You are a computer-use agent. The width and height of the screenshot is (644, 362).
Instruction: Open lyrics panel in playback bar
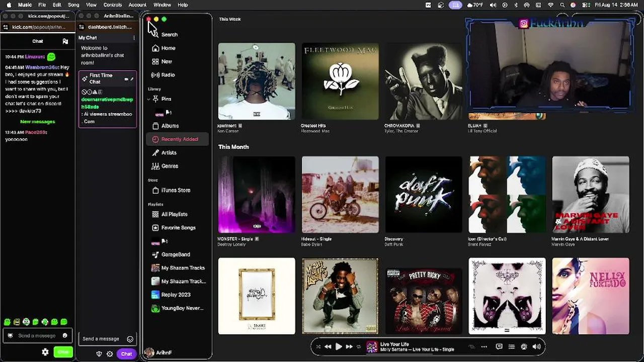[x=499, y=346]
